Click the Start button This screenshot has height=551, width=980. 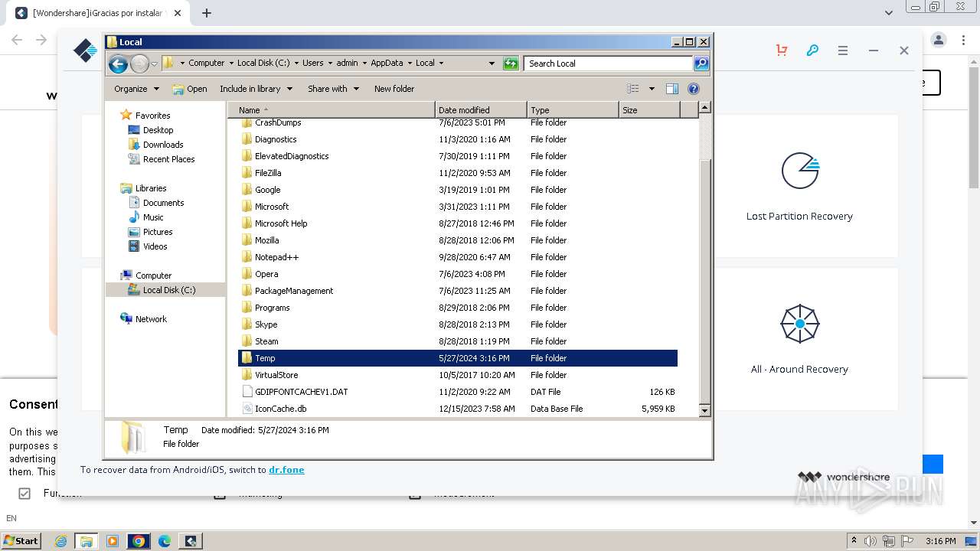pos(21,541)
